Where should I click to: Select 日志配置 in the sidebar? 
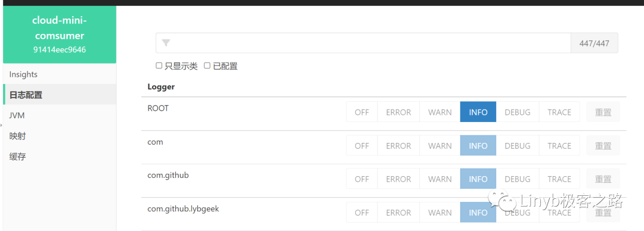[60, 95]
